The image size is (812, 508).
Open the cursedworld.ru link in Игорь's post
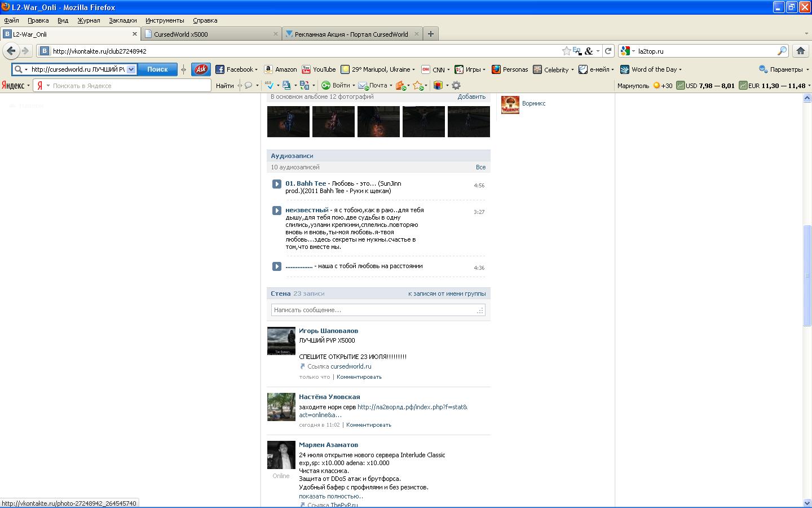point(351,366)
